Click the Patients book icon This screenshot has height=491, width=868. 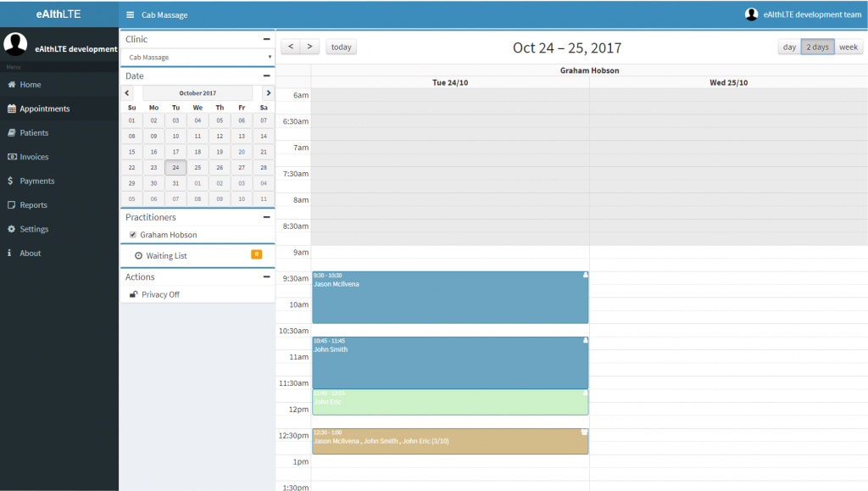tap(12, 132)
